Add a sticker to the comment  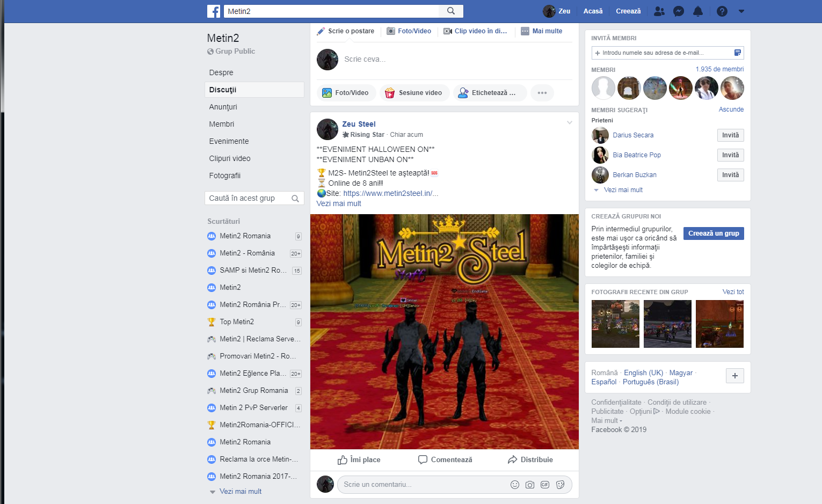click(x=561, y=485)
